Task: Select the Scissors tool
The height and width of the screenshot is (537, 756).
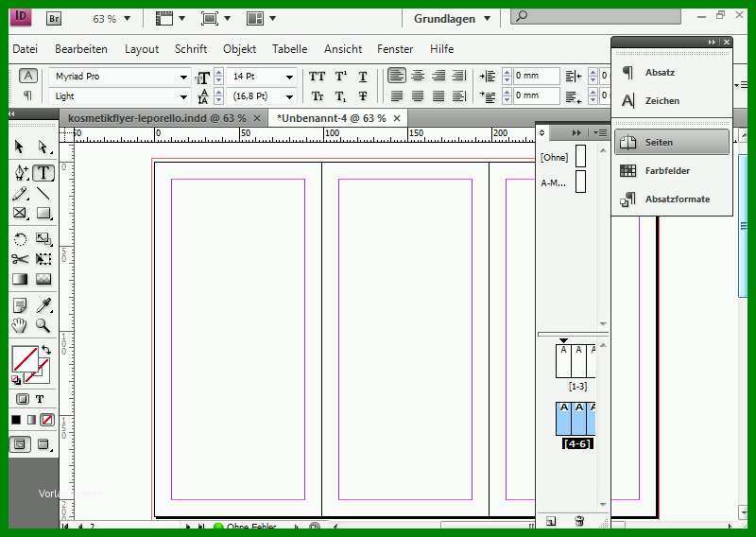Action: click(x=20, y=259)
